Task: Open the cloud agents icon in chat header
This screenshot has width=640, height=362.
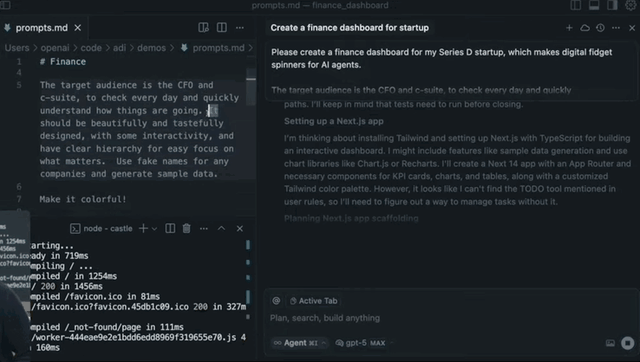Action: click(585, 28)
